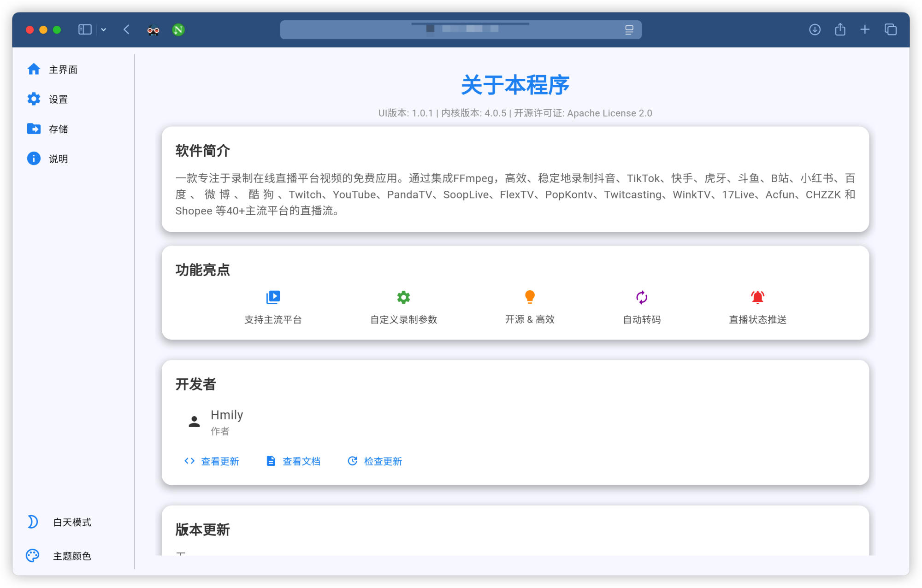Image resolution: width=922 pixels, height=588 pixels.
Task: Click the code brackets icon of 查看更新
Action: (x=189, y=461)
